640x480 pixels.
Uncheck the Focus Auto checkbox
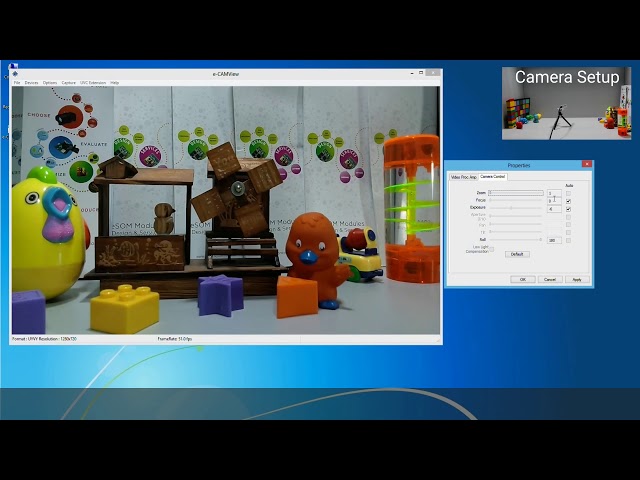pos(569,201)
